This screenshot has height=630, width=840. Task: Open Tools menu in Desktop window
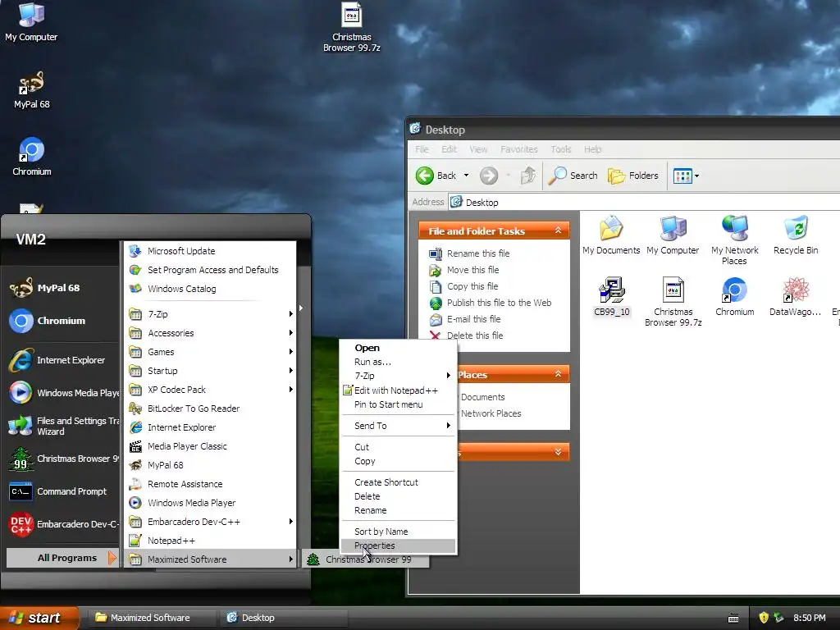coord(561,149)
